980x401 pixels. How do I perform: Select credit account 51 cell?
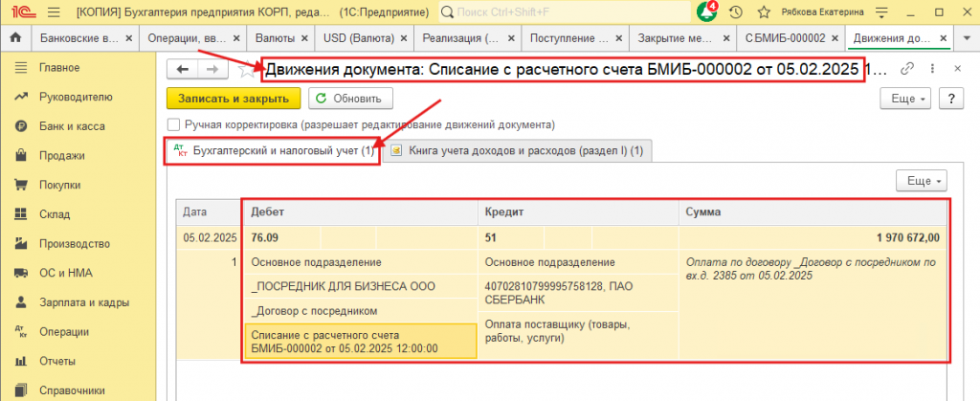point(511,237)
